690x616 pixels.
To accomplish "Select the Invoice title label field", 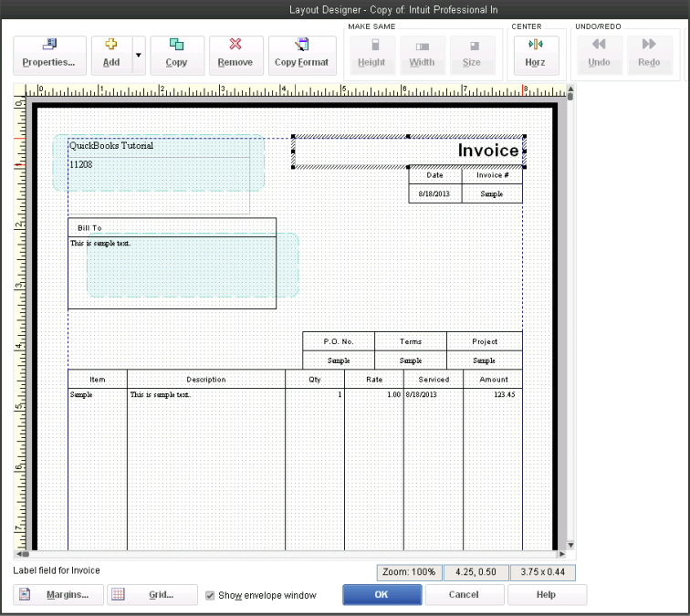I will point(409,151).
